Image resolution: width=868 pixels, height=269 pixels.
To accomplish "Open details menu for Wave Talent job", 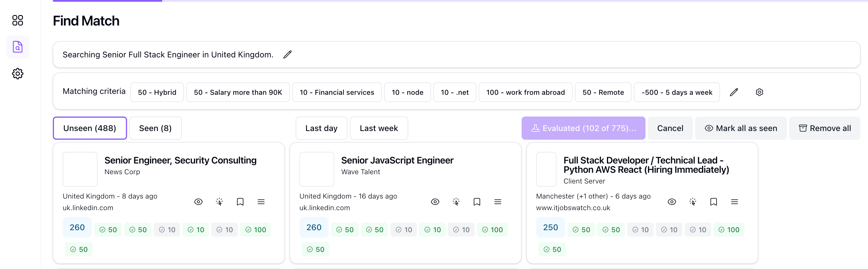I will 498,202.
